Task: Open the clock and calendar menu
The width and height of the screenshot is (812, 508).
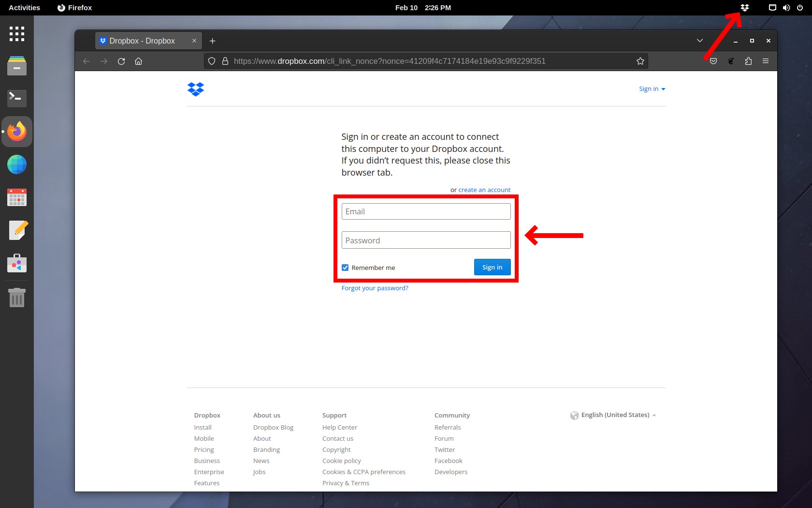Action: pos(423,8)
